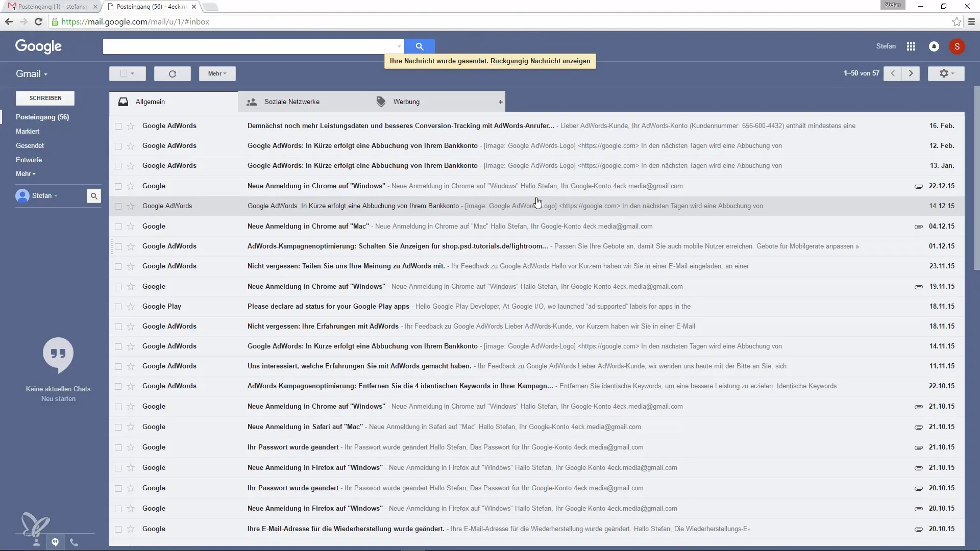
Task: Switch to the Werbung tab
Action: [x=431, y=102]
